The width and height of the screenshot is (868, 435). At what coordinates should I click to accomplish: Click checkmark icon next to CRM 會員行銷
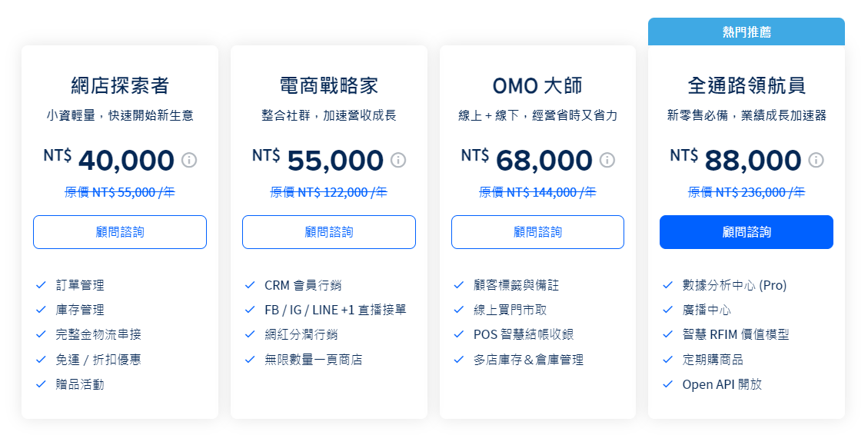point(250,285)
